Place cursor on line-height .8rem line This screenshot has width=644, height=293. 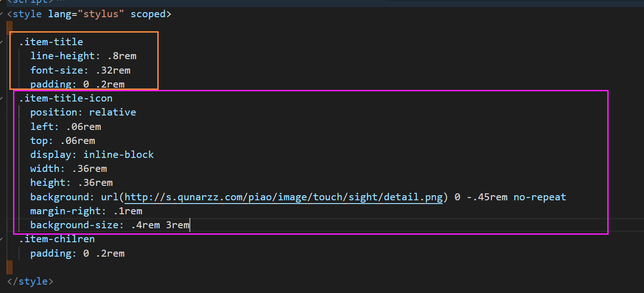click(x=83, y=56)
